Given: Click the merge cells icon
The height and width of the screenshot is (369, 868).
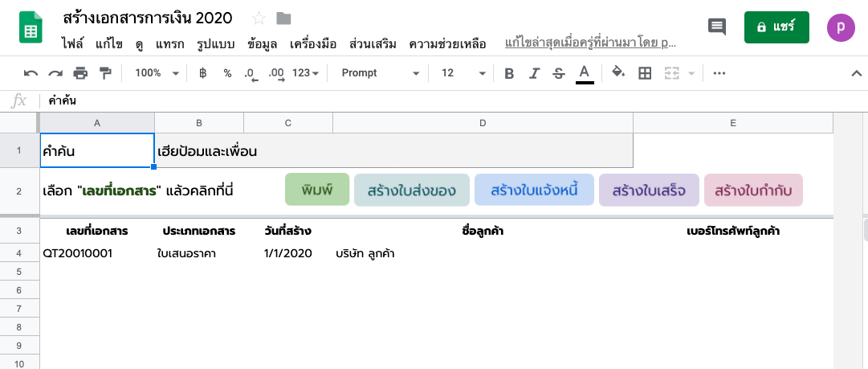Looking at the screenshot, I should click(x=671, y=73).
